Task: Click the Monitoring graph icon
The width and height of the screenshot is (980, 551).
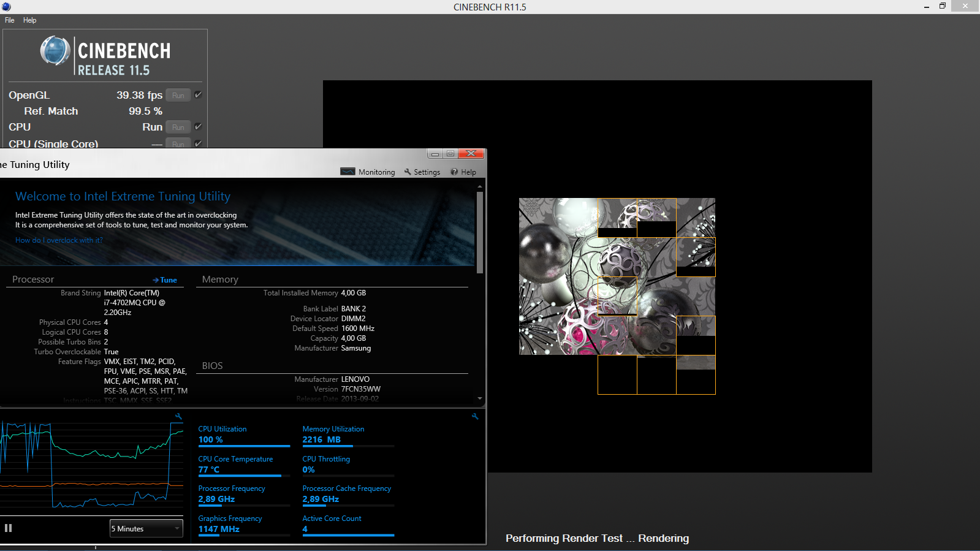Action: click(348, 172)
